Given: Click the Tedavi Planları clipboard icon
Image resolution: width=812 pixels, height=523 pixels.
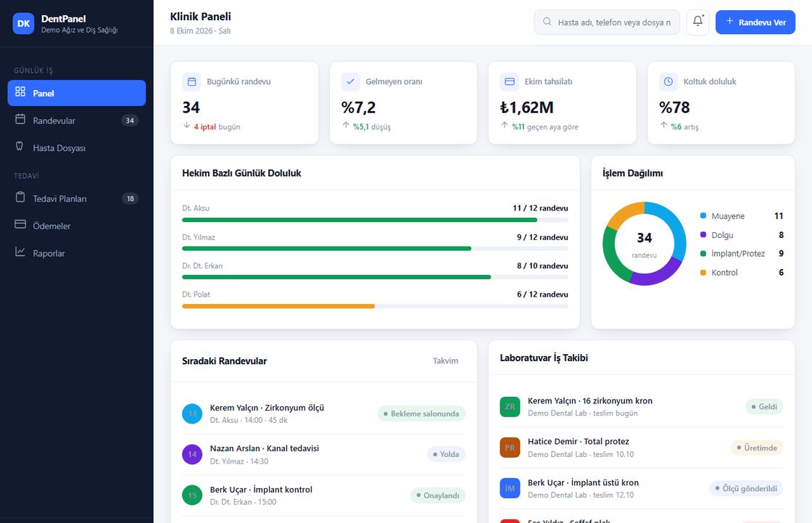Looking at the screenshot, I should pos(20,197).
